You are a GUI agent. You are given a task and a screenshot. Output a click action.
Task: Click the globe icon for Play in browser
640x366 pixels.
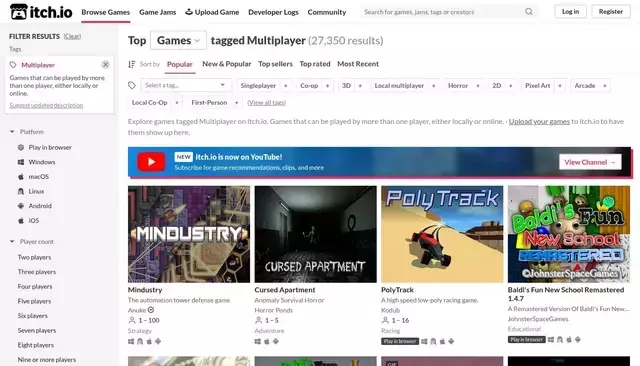pos(21,147)
